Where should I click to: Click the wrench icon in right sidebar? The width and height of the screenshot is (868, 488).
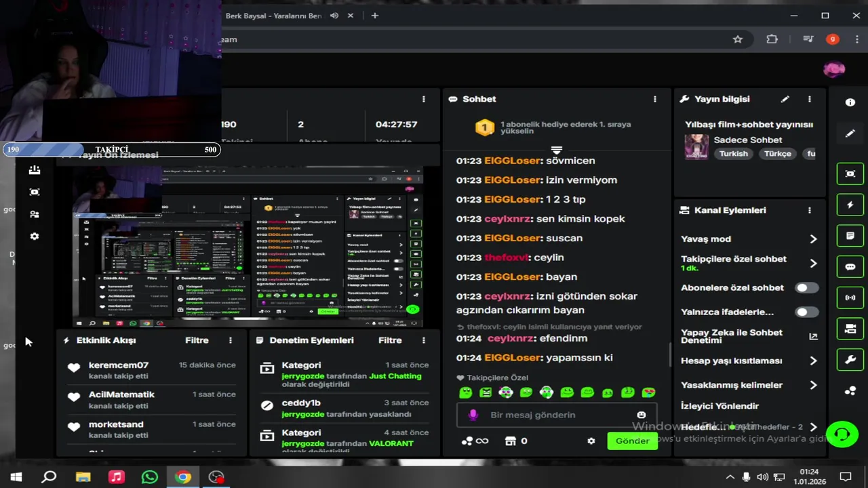[x=850, y=360]
